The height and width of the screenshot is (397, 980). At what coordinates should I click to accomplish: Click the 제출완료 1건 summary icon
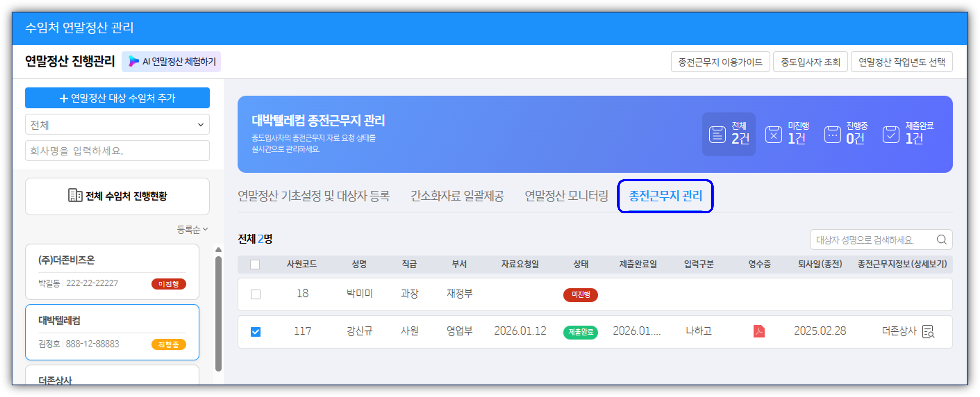[891, 134]
